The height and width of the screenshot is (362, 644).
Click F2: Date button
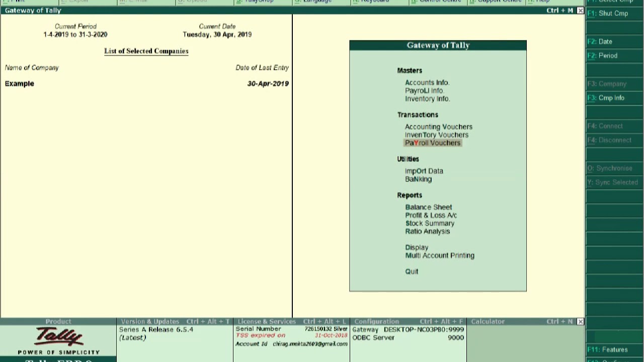pos(614,42)
